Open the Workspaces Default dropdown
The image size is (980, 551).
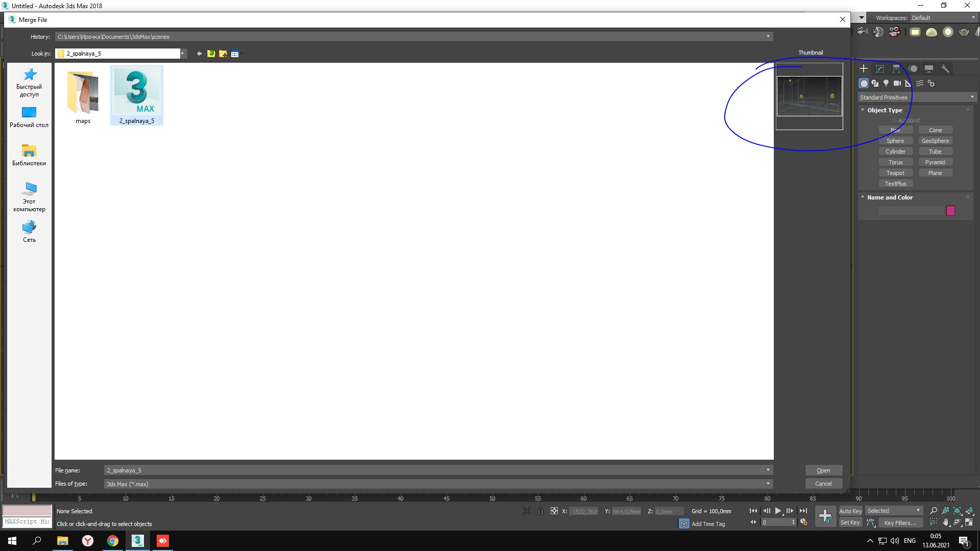click(x=944, y=18)
